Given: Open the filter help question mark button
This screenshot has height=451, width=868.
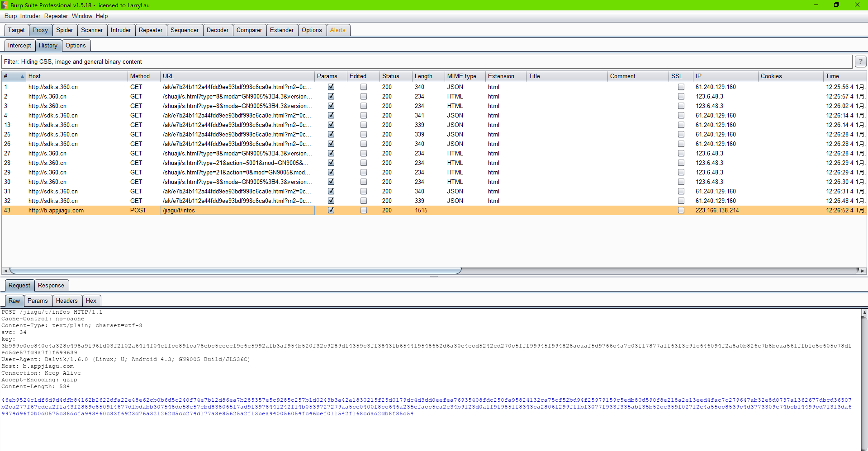Looking at the screenshot, I should coord(860,61).
